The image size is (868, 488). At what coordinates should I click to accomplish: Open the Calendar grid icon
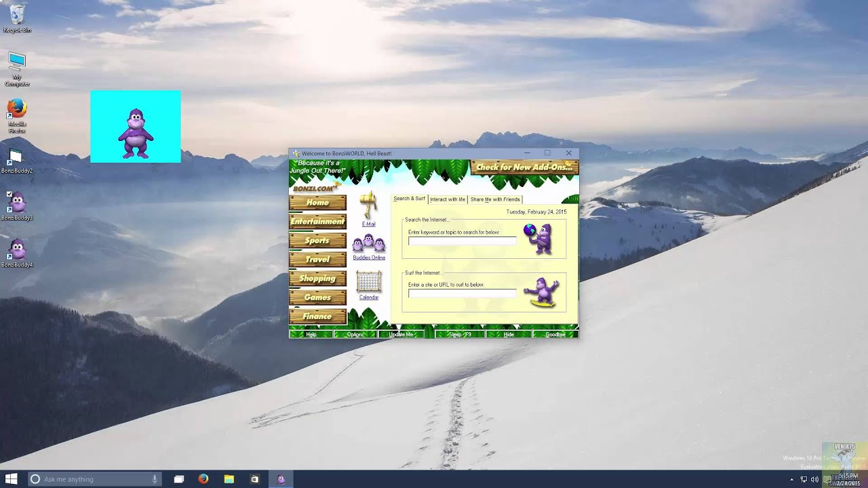pyautogui.click(x=368, y=282)
